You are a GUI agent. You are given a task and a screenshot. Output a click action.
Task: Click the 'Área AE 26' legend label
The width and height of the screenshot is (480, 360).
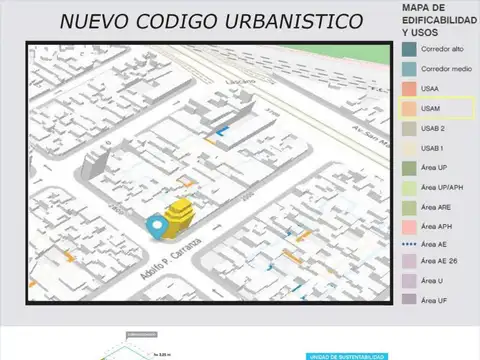[x=439, y=261]
